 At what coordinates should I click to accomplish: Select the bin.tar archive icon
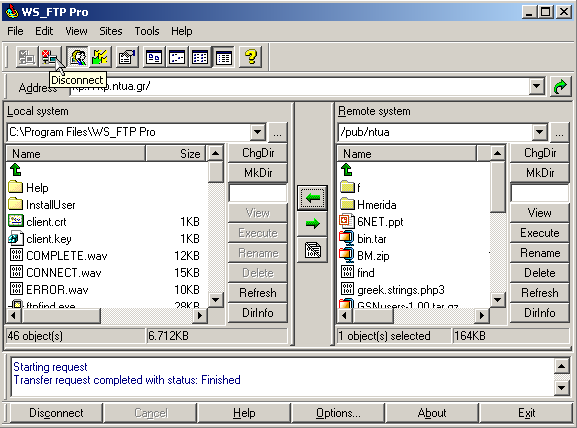[346, 238]
